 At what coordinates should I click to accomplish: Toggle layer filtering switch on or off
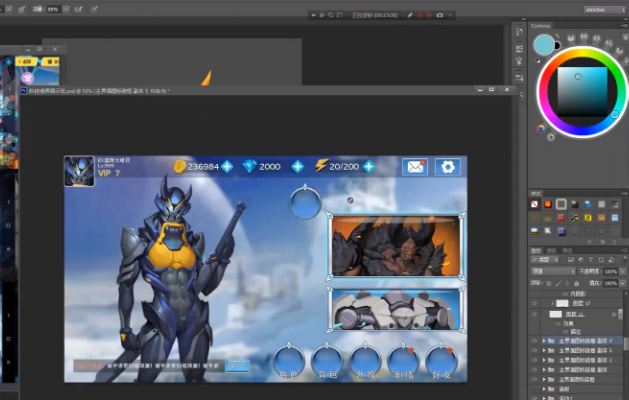click(x=623, y=260)
